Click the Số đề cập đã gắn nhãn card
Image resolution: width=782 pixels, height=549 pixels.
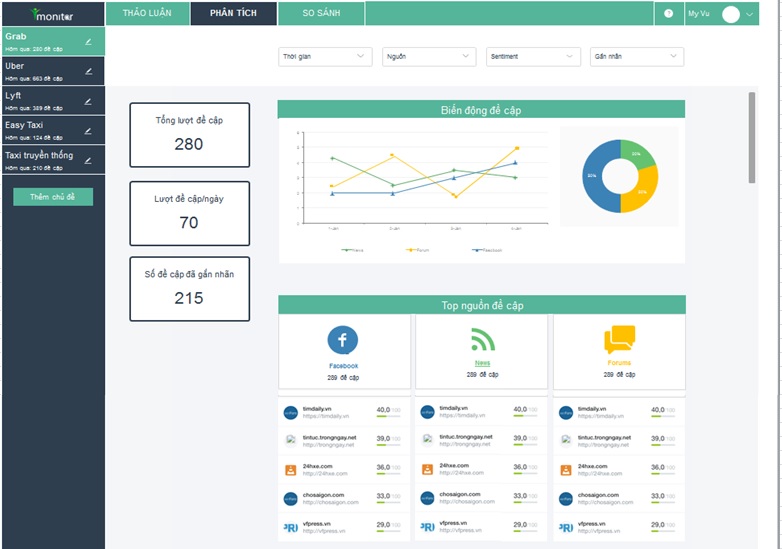pyautogui.click(x=190, y=289)
